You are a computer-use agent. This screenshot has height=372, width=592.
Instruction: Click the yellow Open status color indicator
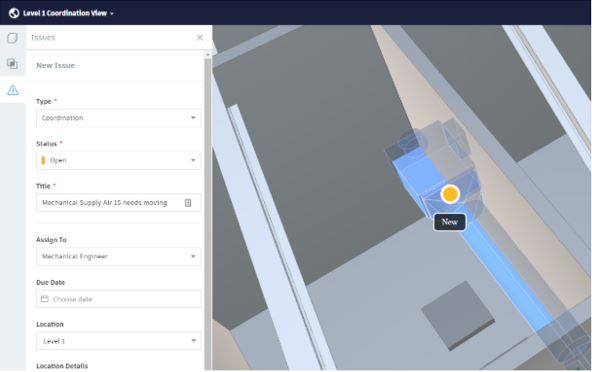[43, 161]
